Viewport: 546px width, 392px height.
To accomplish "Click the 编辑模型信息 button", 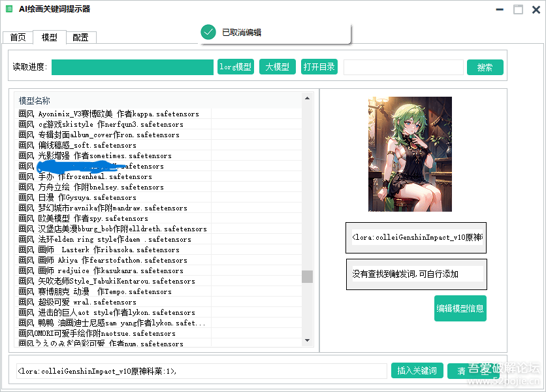I will [460, 308].
